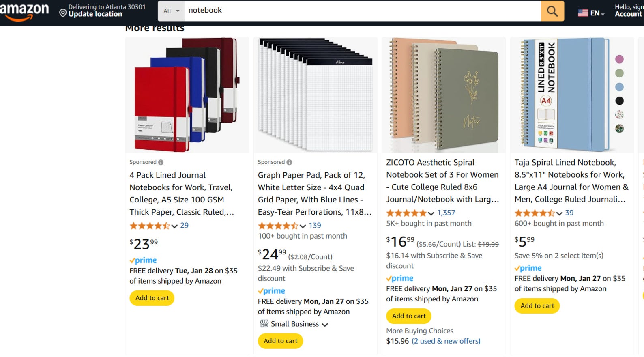The image size is (644, 357).
Task: Open the Taja Spiral Notebook product image
Action: 568,94
